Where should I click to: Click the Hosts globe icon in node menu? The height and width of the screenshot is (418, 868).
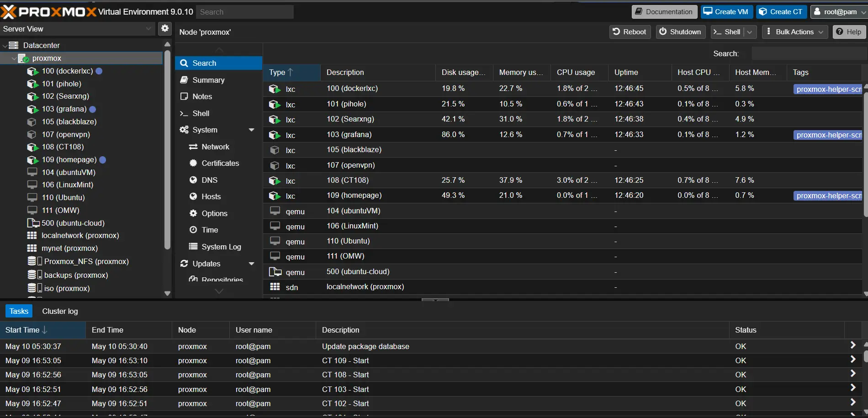click(x=193, y=196)
